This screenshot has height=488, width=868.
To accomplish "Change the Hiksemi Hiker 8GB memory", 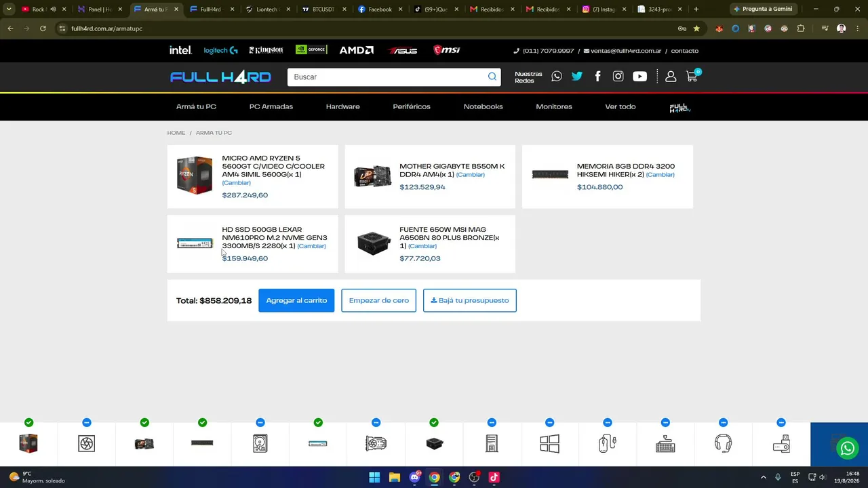I will (660, 175).
